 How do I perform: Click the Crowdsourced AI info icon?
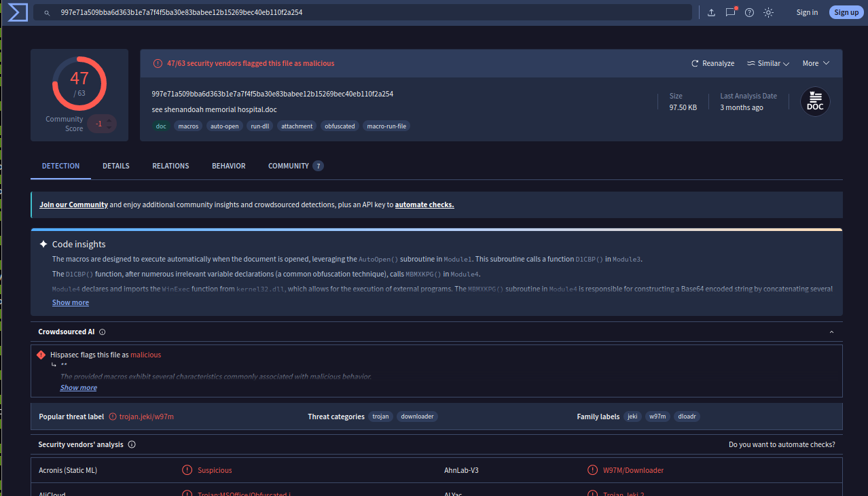click(102, 332)
